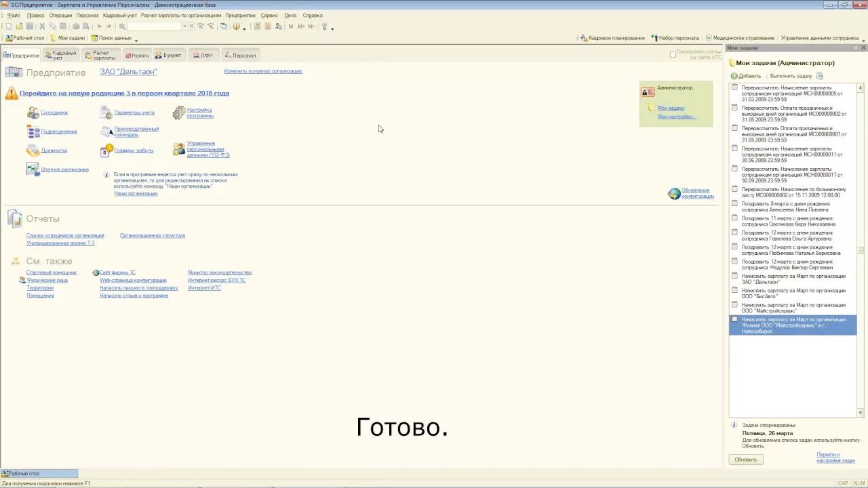Screen dimensions: 868x488
Task: Switch to the ПФР tab
Action: (202, 56)
